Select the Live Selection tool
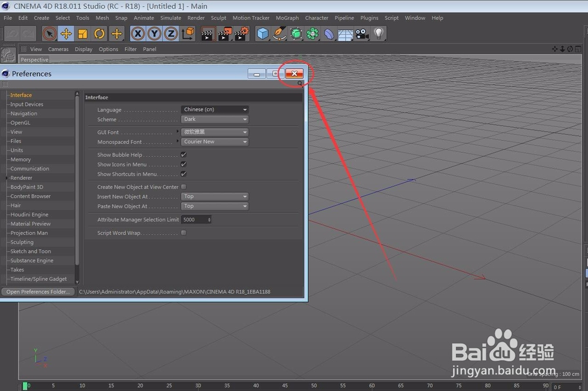Screen dimensions: 588x391 pyautogui.click(x=49, y=34)
